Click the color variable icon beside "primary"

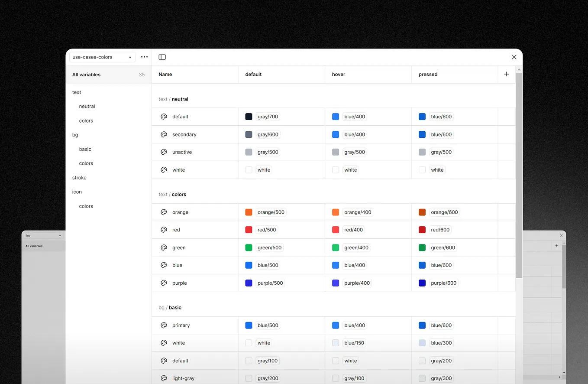coord(164,325)
